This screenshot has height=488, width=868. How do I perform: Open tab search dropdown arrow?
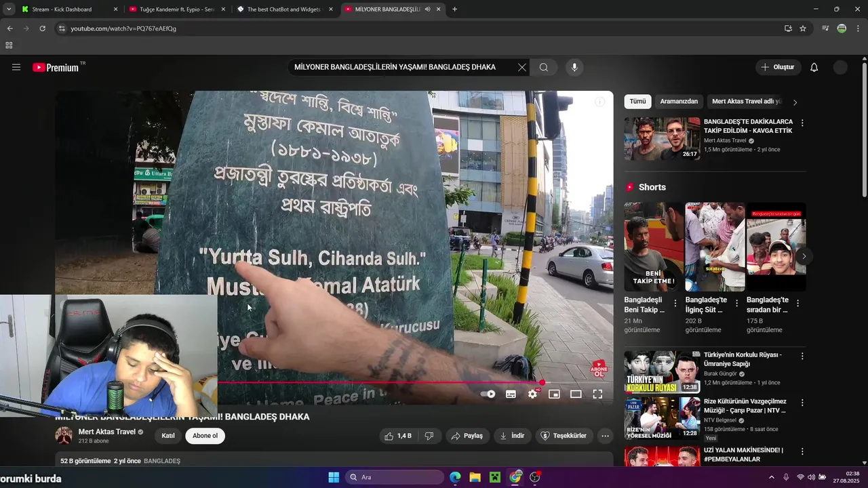(x=9, y=9)
